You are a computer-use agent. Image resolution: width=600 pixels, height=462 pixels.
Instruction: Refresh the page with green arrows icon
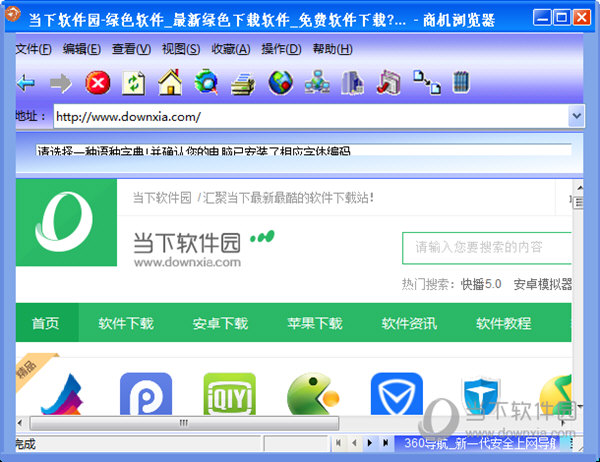pyautogui.click(x=134, y=83)
